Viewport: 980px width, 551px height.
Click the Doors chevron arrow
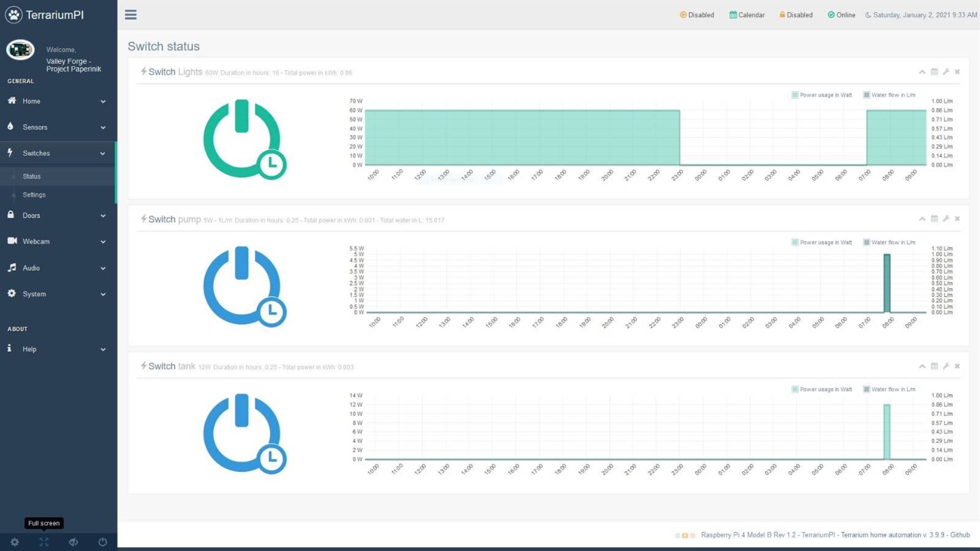point(103,216)
